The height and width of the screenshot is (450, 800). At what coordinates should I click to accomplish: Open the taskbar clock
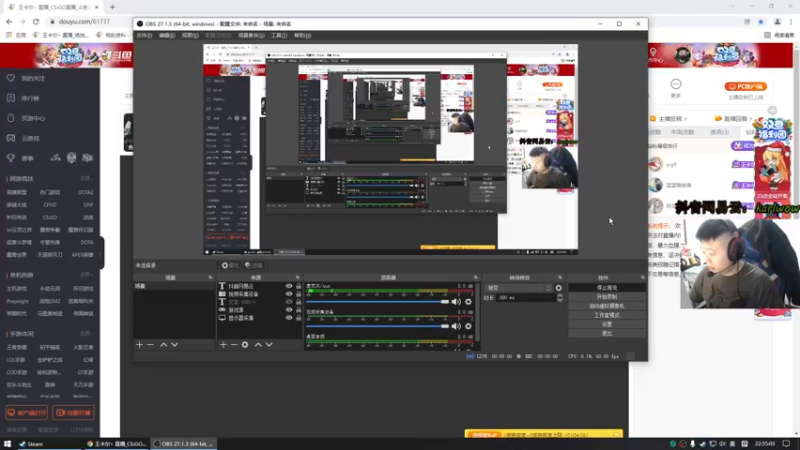point(764,444)
